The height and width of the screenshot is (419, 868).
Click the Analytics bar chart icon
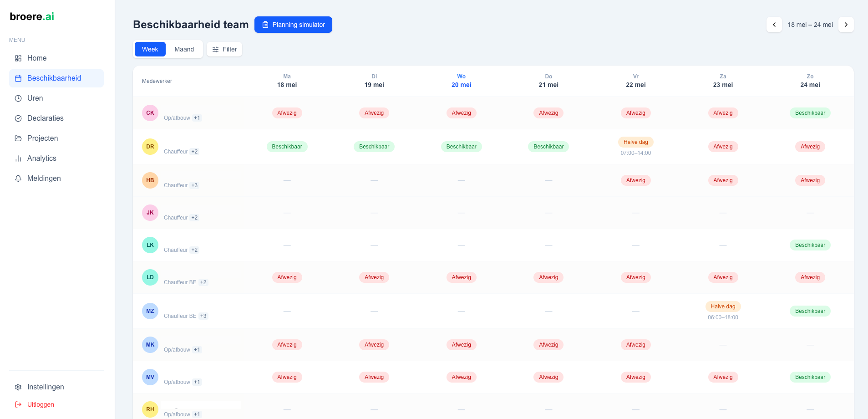click(x=18, y=158)
